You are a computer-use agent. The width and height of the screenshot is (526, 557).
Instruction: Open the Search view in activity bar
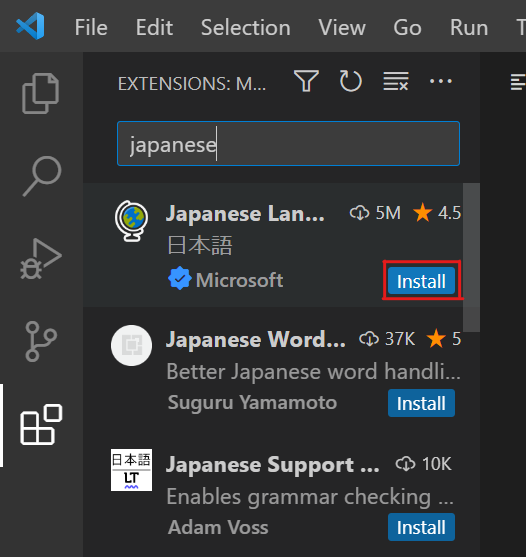(x=42, y=176)
